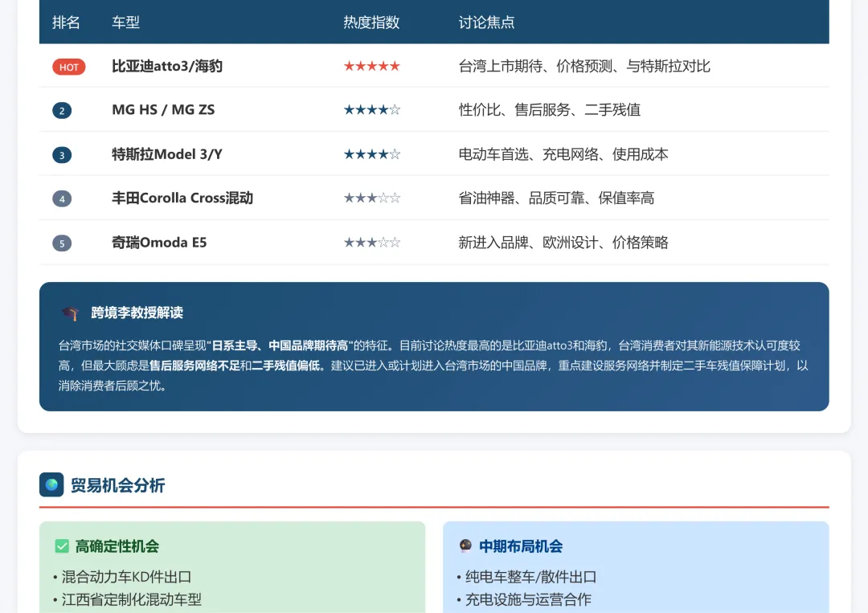Screen dimensions: 868x613
Task: Select the 比亚迪atto3/海豹 model name
Action: 167,67
